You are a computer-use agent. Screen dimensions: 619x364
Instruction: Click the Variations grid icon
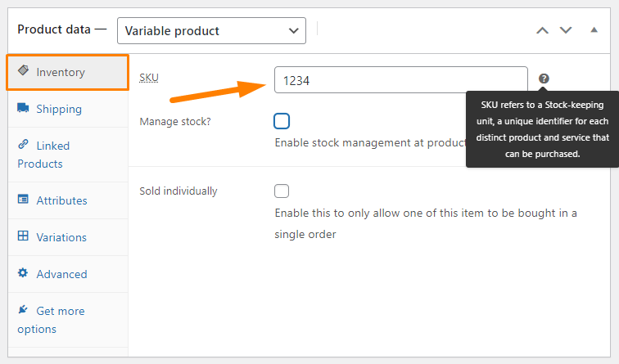tap(23, 236)
